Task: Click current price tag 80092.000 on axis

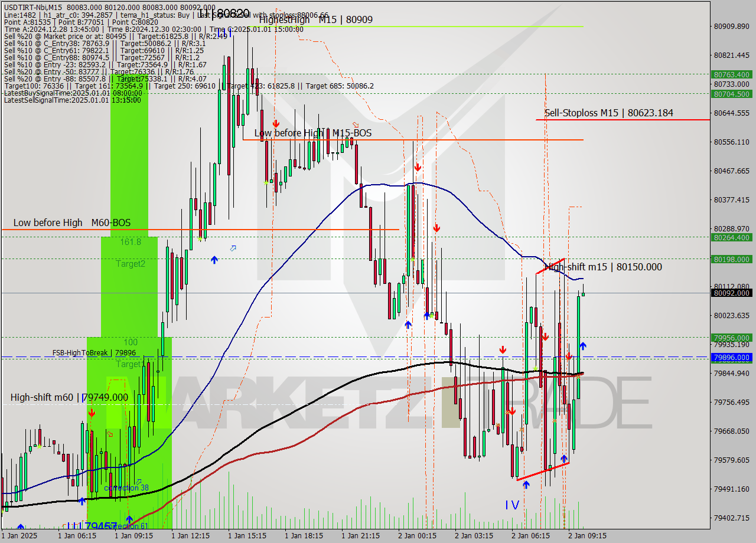Action: [x=732, y=293]
